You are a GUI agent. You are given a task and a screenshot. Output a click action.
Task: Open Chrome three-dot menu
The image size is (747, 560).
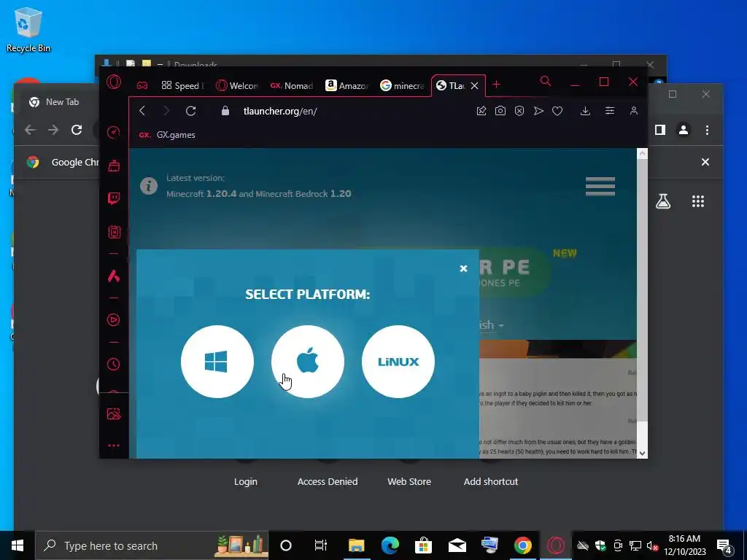click(707, 130)
